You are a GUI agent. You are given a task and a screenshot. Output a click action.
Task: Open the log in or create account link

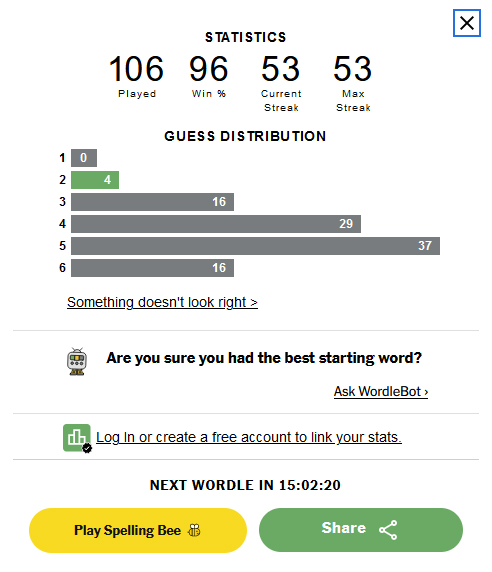pos(249,437)
